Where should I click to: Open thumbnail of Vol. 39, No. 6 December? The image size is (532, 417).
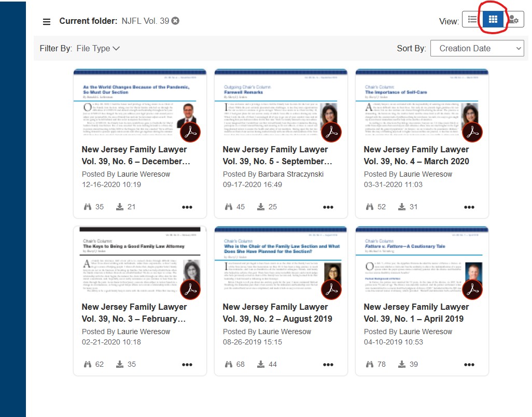click(140, 103)
